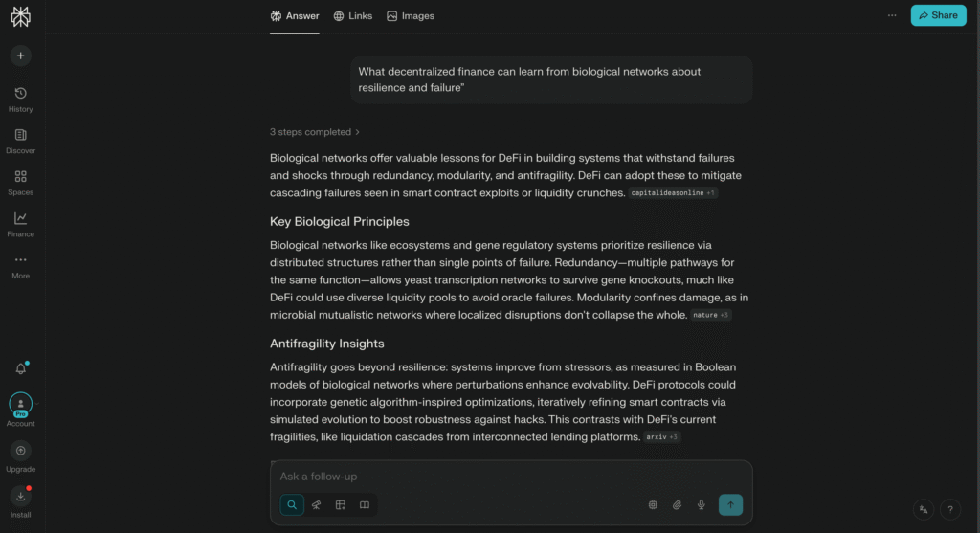Open the capitalideasonline source citation
The width and height of the screenshot is (980, 533).
[x=667, y=193]
